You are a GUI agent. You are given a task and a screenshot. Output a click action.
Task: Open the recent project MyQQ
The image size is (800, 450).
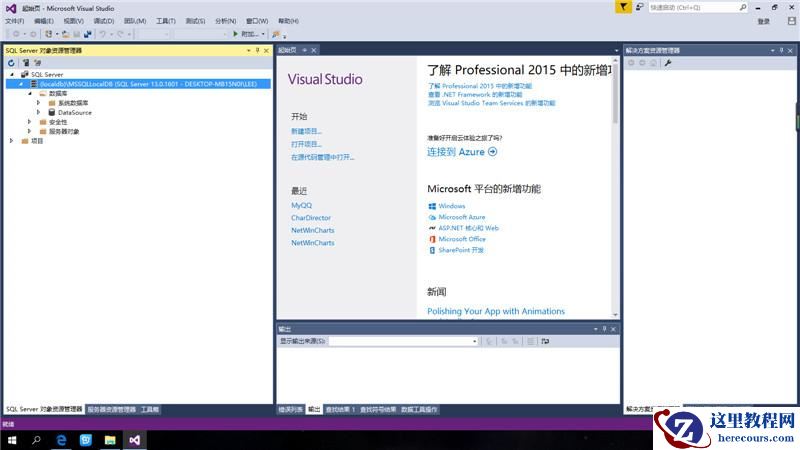click(x=302, y=205)
